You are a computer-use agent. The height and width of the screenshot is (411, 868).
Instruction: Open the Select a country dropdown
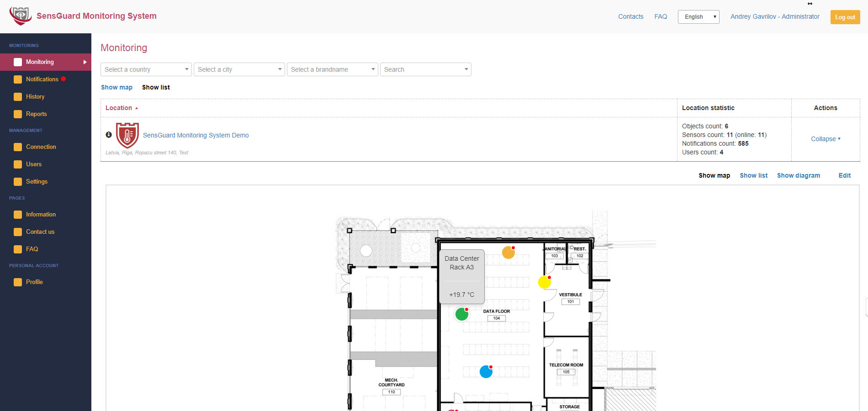[x=146, y=69]
